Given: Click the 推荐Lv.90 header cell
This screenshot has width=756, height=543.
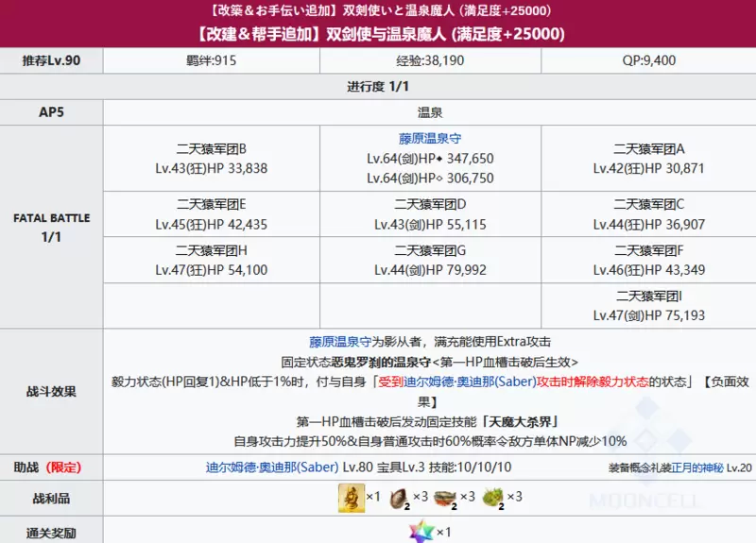Looking at the screenshot, I should 51,60.
